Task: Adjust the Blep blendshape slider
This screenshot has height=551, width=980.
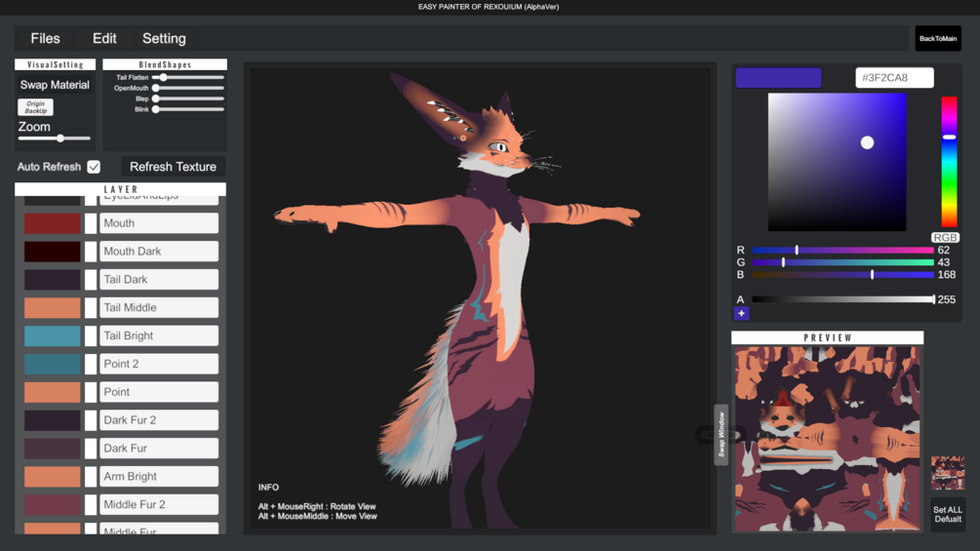Action: (x=188, y=98)
